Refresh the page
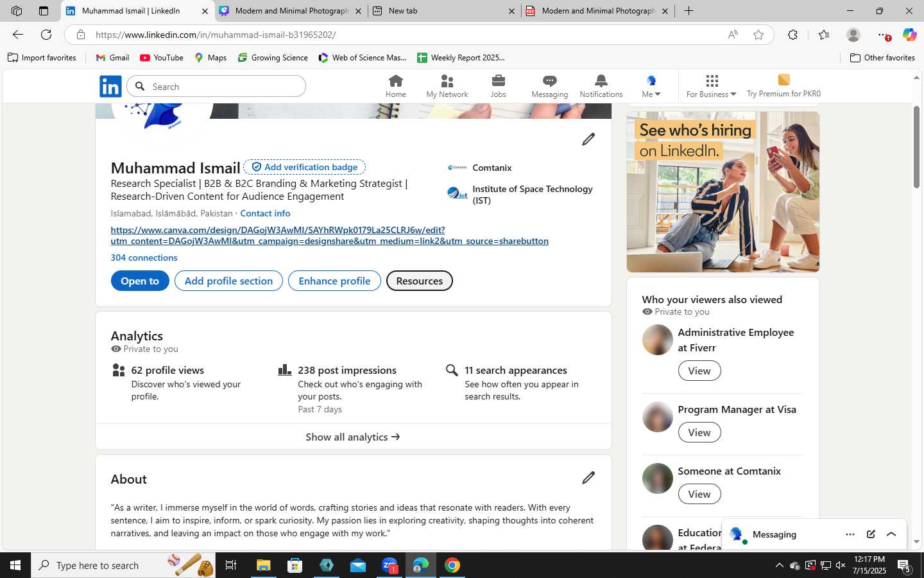 pos(46,35)
